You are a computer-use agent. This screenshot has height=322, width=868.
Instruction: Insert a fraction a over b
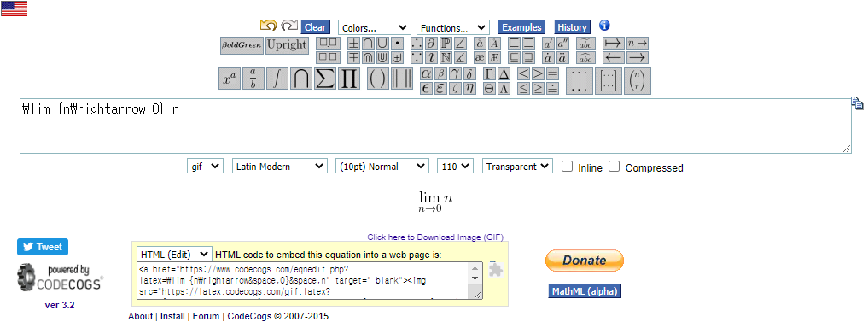[253, 79]
